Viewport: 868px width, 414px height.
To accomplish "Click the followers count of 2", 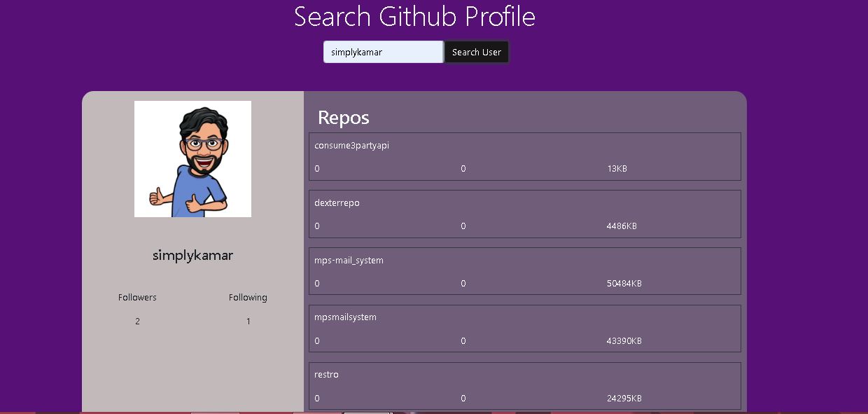I will pyautogui.click(x=137, y=322).
